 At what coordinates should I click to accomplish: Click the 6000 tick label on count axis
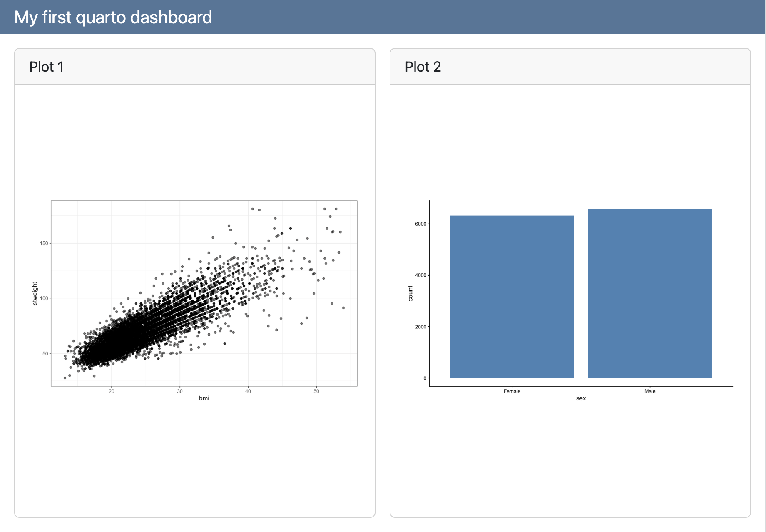coord(420,224)
